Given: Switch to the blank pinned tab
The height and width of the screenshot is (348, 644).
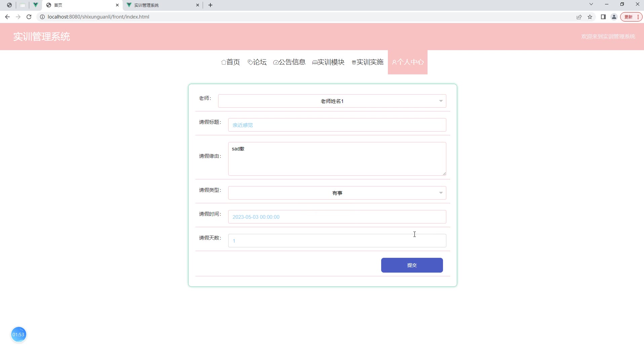Looking at the screenshot, I should 23,5.
